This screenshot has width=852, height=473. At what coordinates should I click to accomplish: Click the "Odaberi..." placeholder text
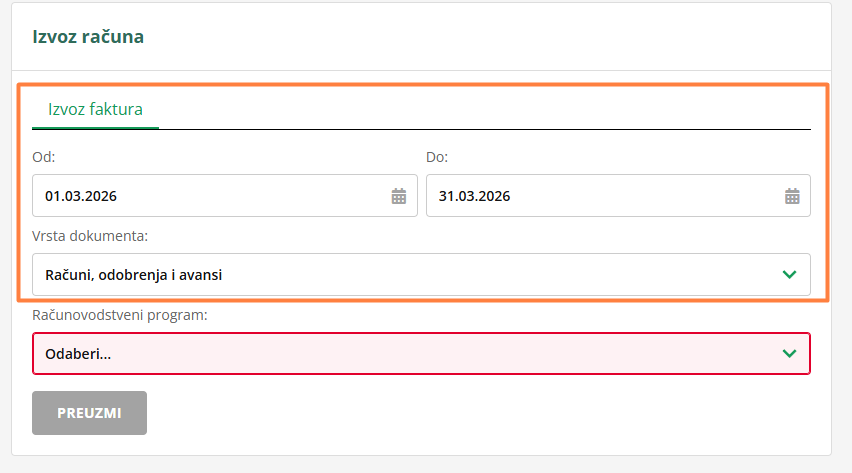pos(78,353)
